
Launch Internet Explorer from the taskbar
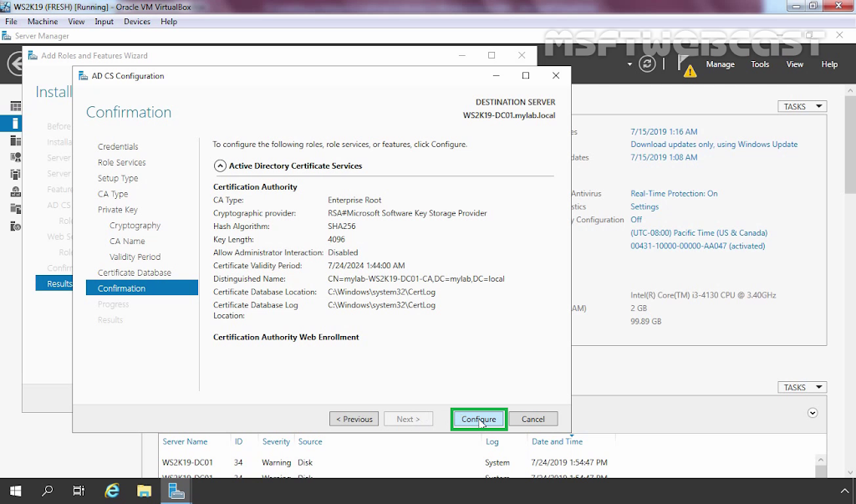click(x=112, y=491)
